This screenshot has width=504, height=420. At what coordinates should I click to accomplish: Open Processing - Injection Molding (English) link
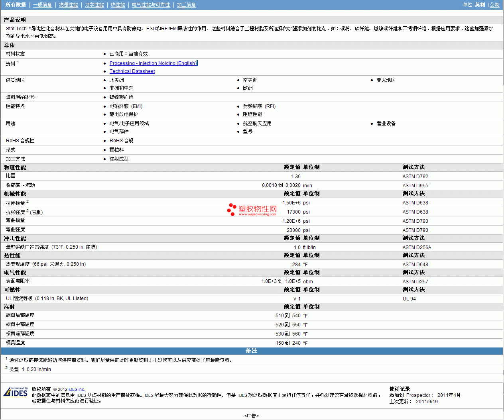click(153, 63)
